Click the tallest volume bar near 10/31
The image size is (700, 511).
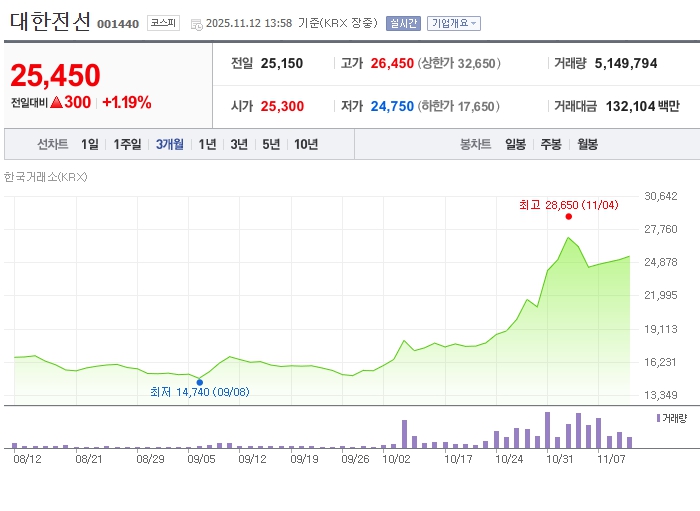(547, 430)
